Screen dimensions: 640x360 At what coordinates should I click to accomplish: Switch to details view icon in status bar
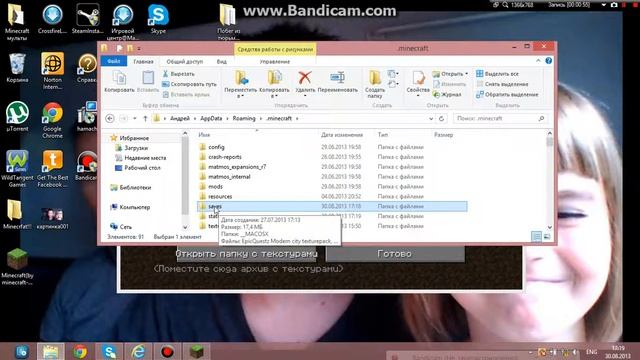coord(536,236)
